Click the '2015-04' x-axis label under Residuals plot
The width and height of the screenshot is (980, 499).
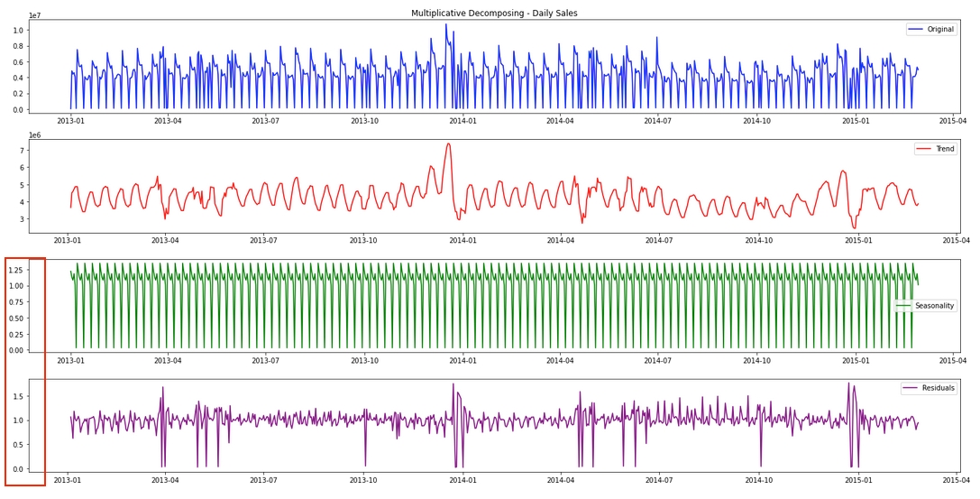[x=954, y=481]
